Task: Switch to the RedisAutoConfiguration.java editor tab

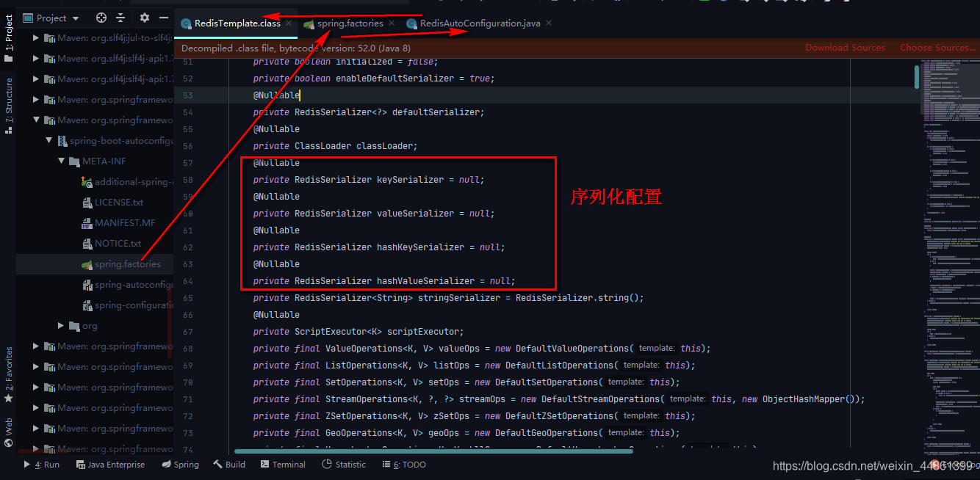Action: (480, 23)
